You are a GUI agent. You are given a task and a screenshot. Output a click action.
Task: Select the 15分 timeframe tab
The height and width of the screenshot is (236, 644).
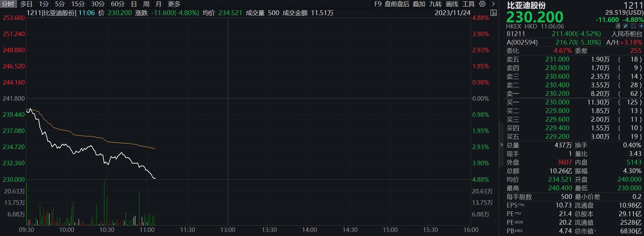pos(78,4)
